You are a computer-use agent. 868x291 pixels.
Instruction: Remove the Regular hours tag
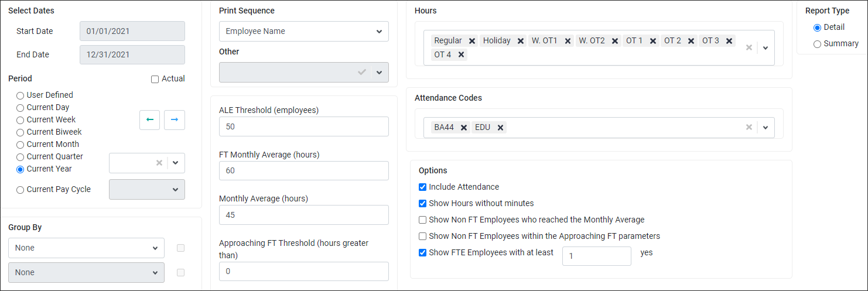[x=472, y=41]
